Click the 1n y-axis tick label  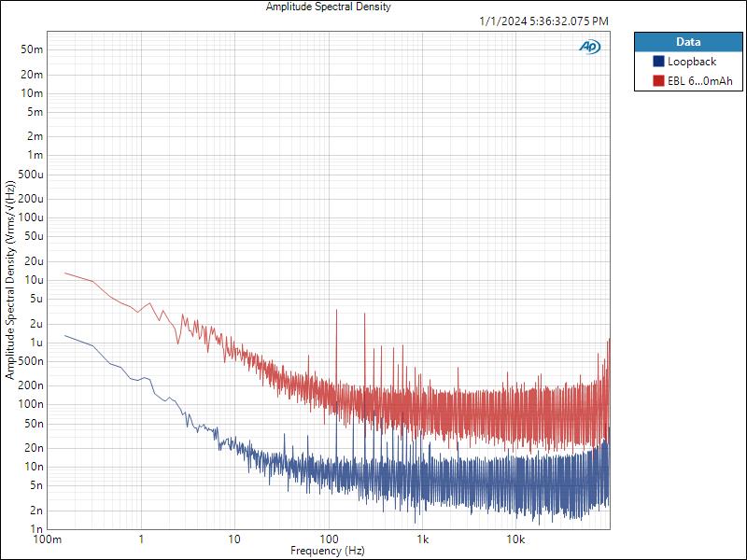pyautogui.click(x=36, y=529)
